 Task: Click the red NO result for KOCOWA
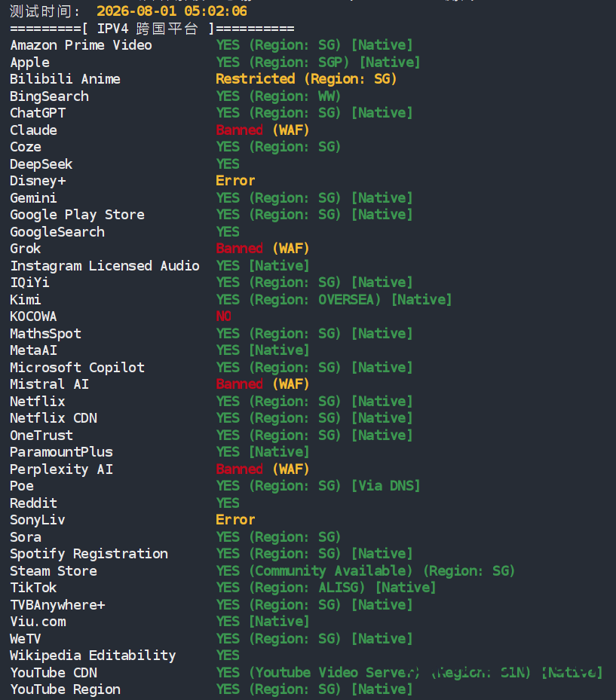[x=224, y=316]
